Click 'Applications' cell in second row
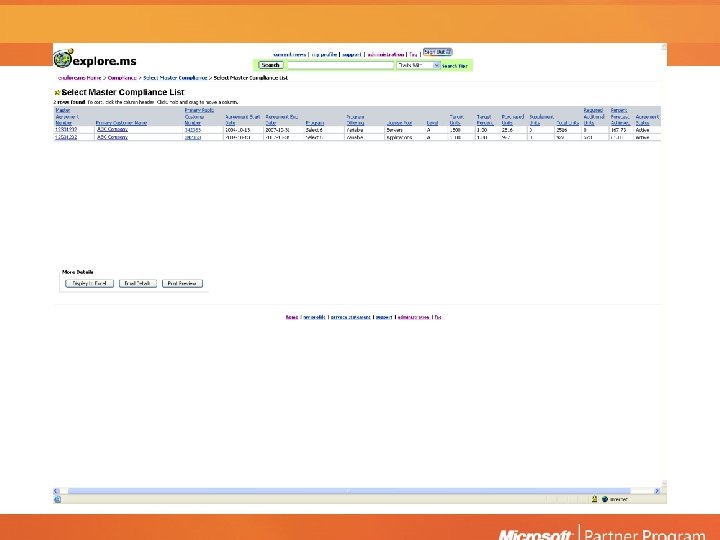720x540 pixels. click(399, 137)
